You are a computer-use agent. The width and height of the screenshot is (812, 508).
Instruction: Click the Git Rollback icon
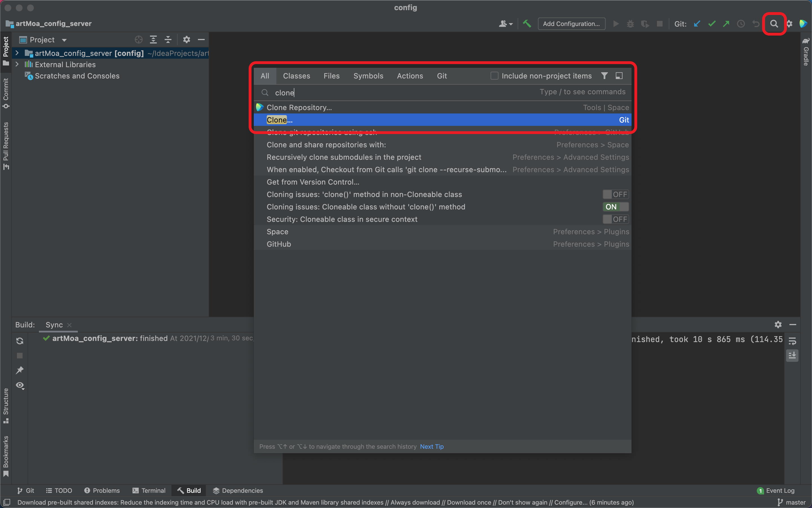click(756, 24)
